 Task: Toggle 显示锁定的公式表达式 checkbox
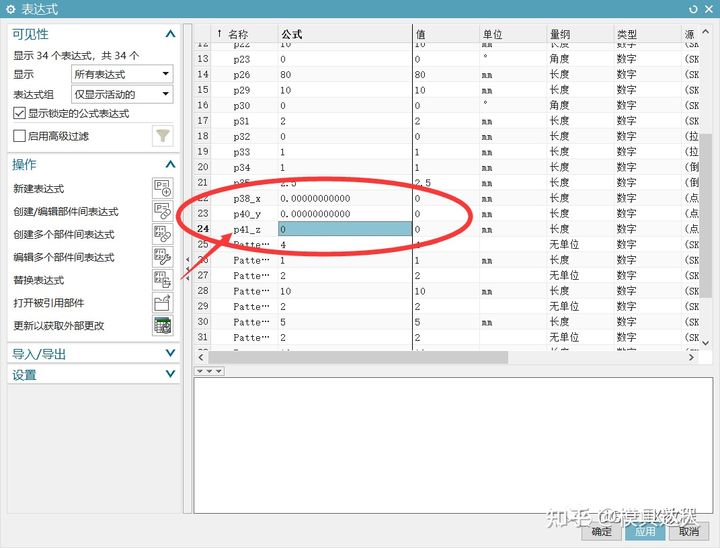click(19, 113)
